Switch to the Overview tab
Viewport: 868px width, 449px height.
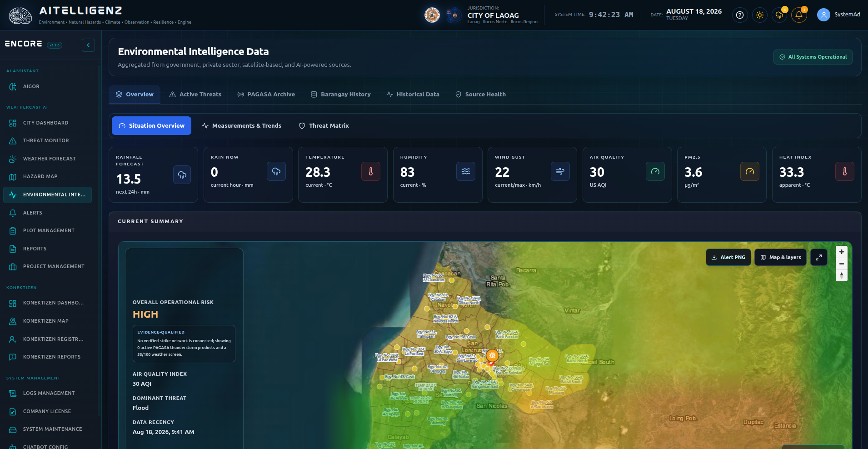coord(135,95)
